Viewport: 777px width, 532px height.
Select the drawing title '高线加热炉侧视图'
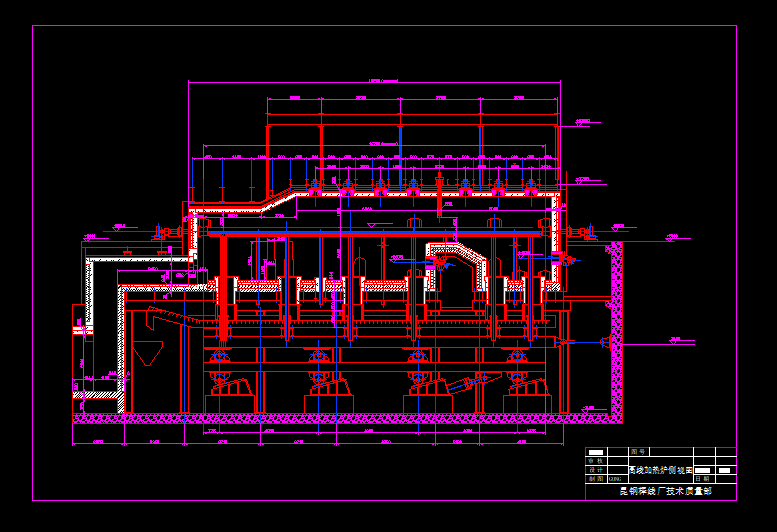pyautogui.click(x=661, y=470)
